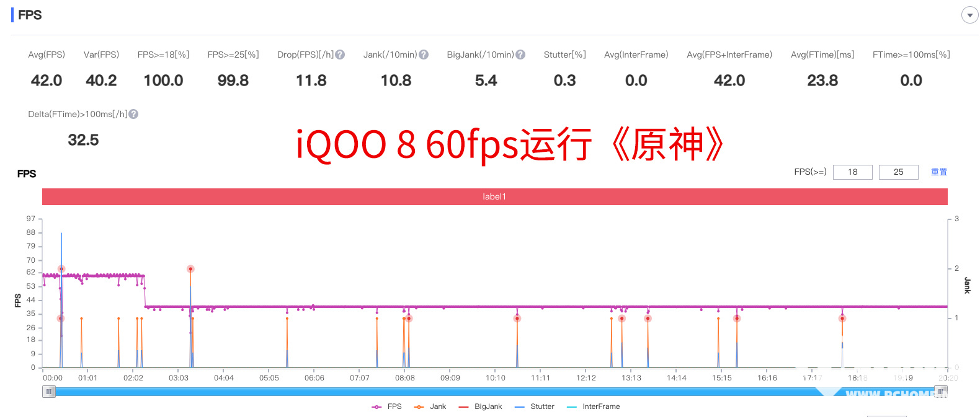Click the BigJank marker near 18:18
Image resolution: width=980 pixels, height=417 pixels.
(x=842, y=318)
